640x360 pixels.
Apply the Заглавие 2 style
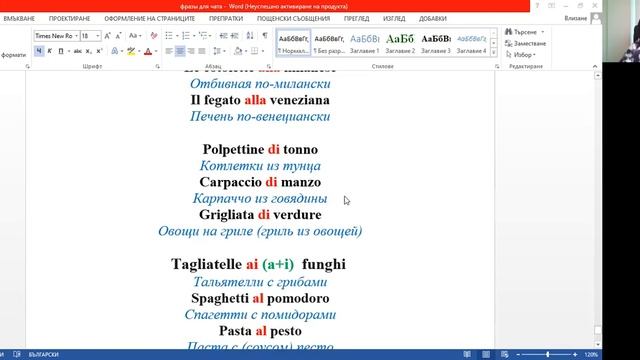400,43
